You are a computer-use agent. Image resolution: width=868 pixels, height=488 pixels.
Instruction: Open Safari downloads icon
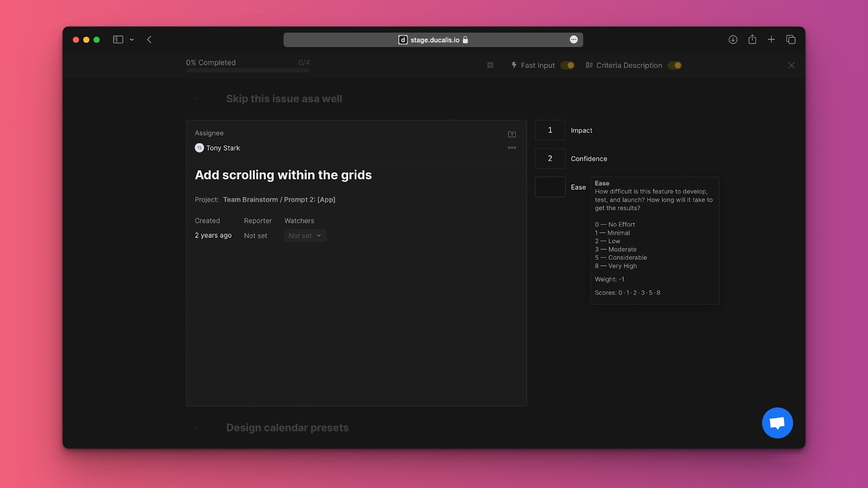coord(733,40)
